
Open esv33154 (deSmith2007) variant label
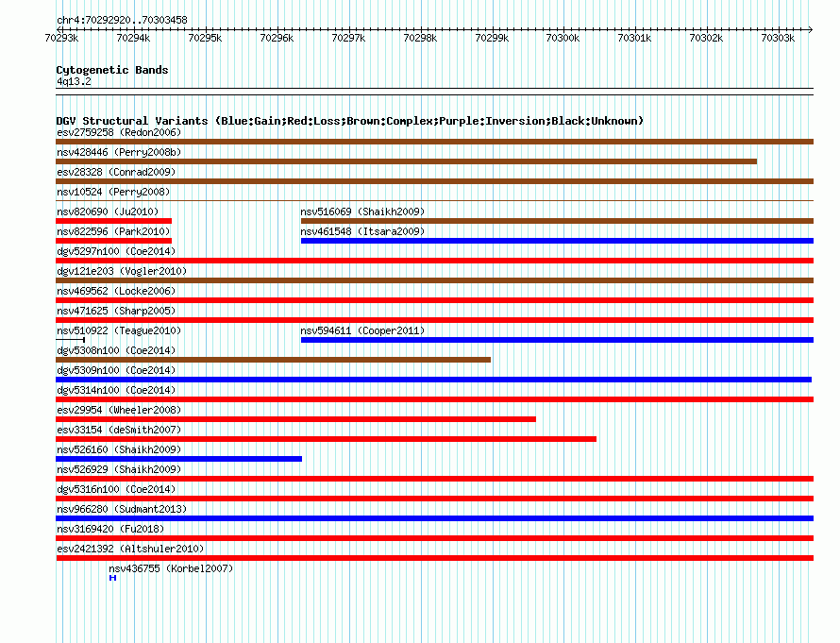coord(119,430)
